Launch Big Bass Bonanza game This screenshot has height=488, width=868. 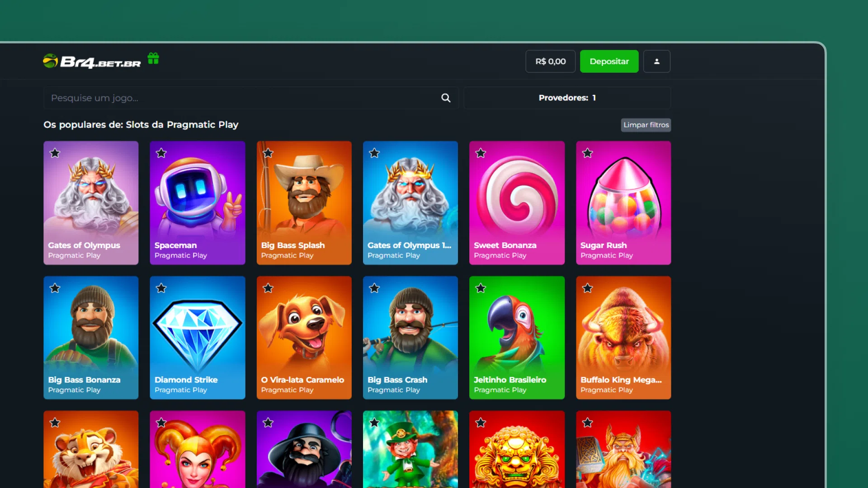pyautogui.click(x=91, y=338)
